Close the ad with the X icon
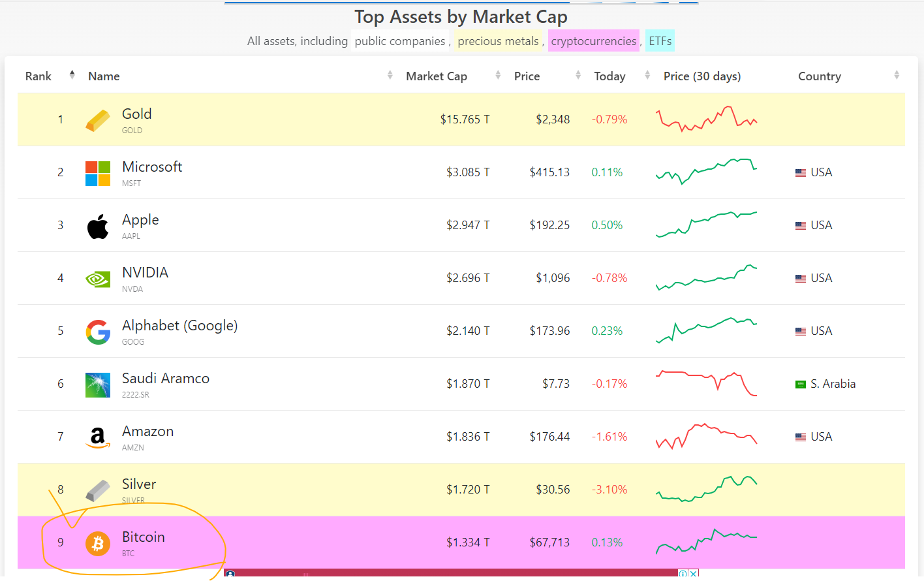This screenshot has width=924, height=581. pyautogui.click(x=694, y=573)
